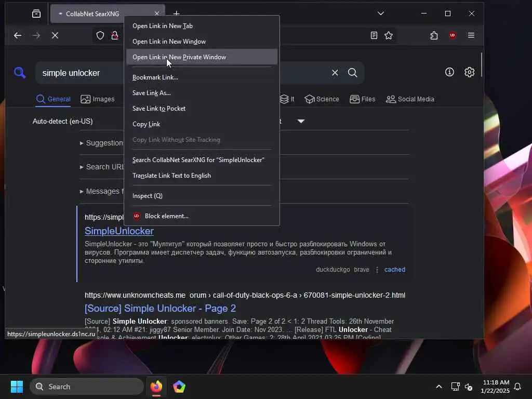
Task: Select Bookmark Link... menu entry
Action: 202,77
